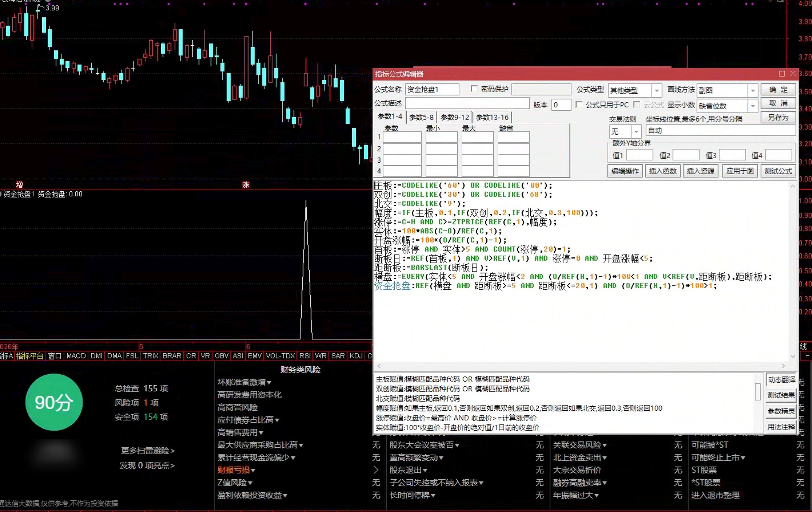Maximize the 指标公式编辑器 dialog

click(x=782, y=74)
